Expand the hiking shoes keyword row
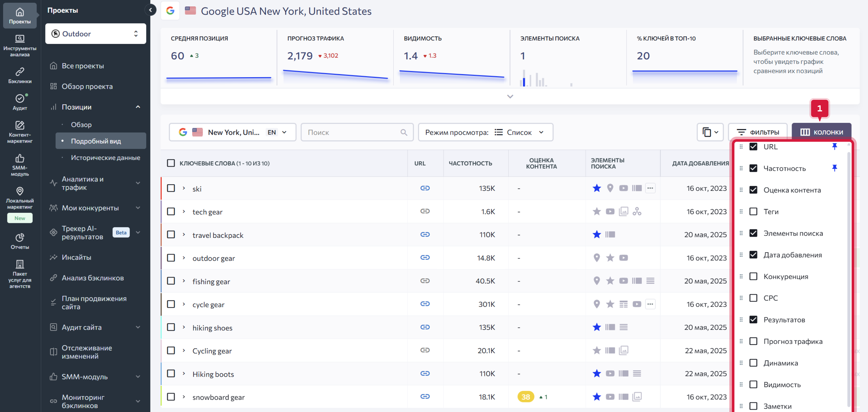This screenshot has width=868, height=412. point(184,327)
